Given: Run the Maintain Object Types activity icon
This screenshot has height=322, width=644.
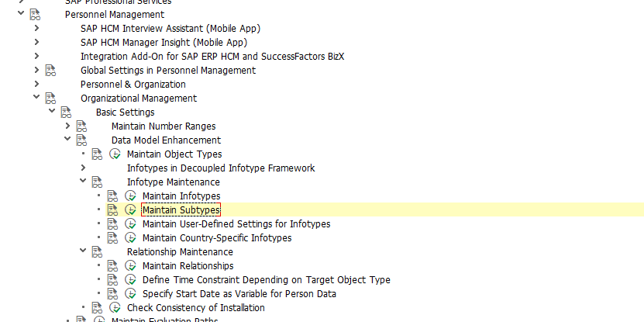Looking at the screenshot, I should 115,154.
